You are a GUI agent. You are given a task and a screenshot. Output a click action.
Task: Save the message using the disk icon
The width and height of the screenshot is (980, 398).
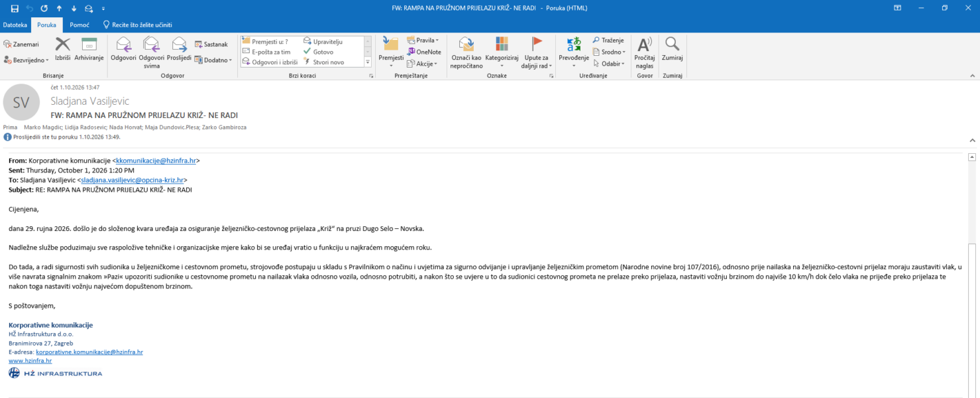[15, 8]
